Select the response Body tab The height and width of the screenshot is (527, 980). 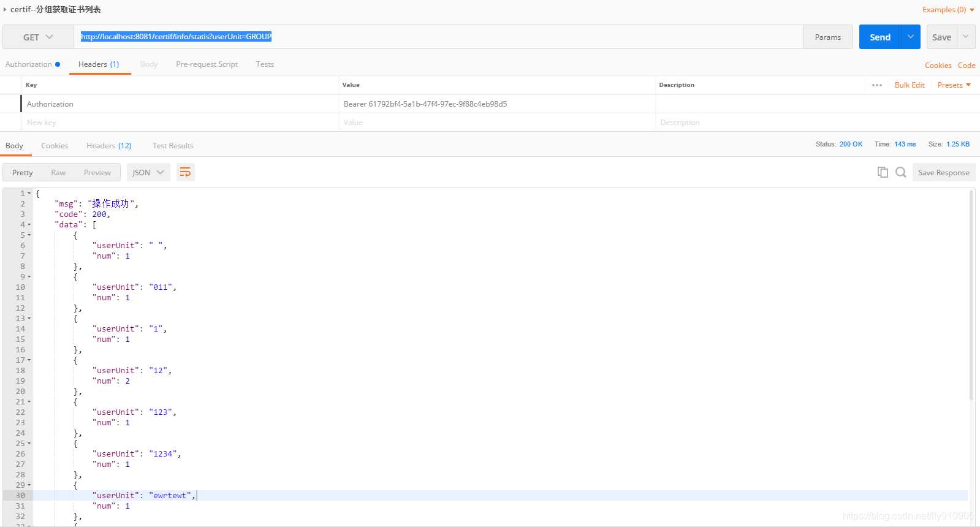tap(14, 146)
